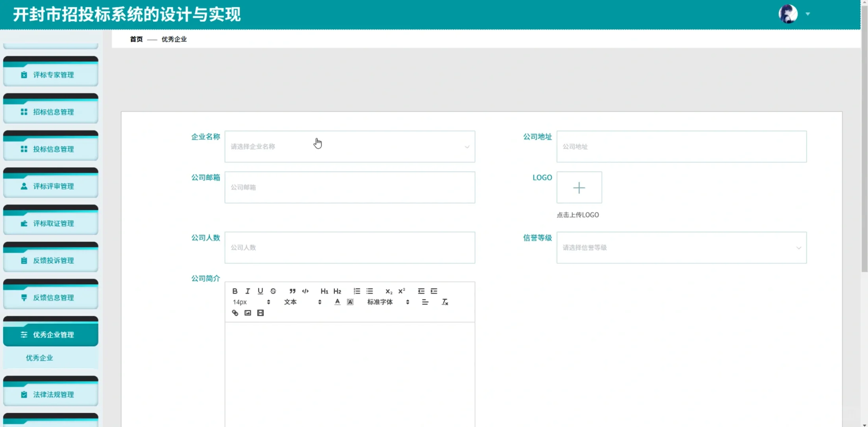Open the font color picker
The width and height of the screenshot is (868, 427).
click(x=337, y=302)
